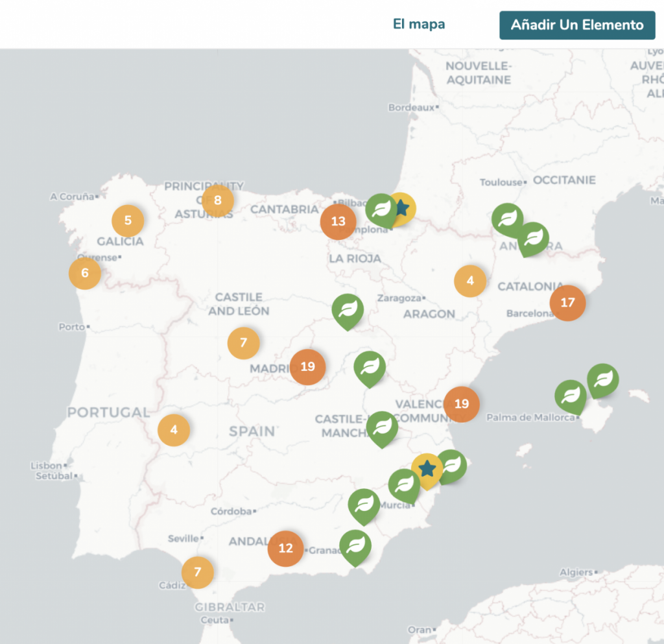Open the leaf pin beside Bilbao
Image resolution: width=664 pixels, height=644 pixels.
(381, 209)
